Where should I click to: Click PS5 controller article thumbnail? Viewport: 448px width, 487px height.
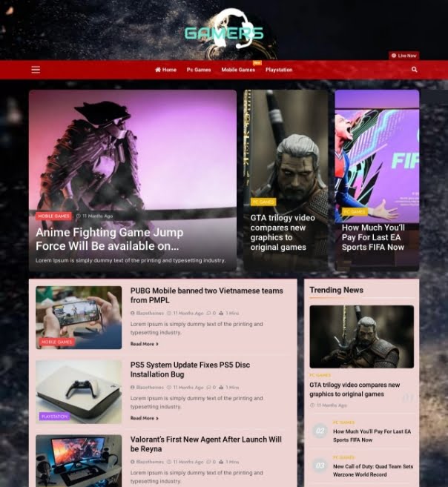(79, 391)
